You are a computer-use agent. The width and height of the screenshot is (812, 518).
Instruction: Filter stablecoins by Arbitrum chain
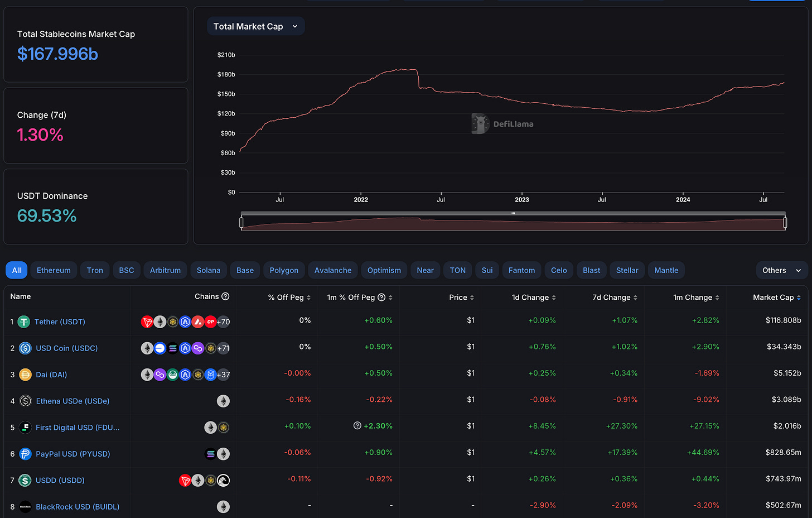pyautogui.click(x=165, y=270)
